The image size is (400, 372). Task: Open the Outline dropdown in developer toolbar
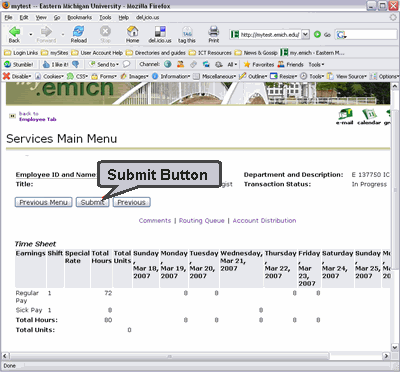[x=253, y=76]
